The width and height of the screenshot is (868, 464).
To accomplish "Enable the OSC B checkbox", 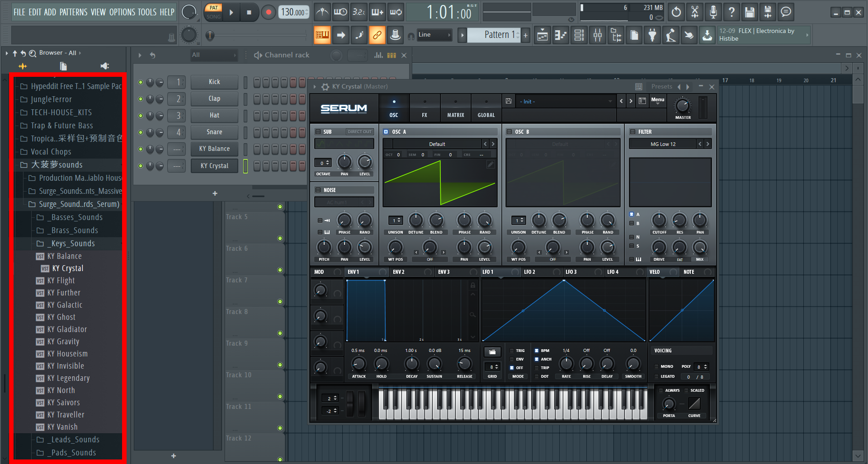I will coord(509,132).
